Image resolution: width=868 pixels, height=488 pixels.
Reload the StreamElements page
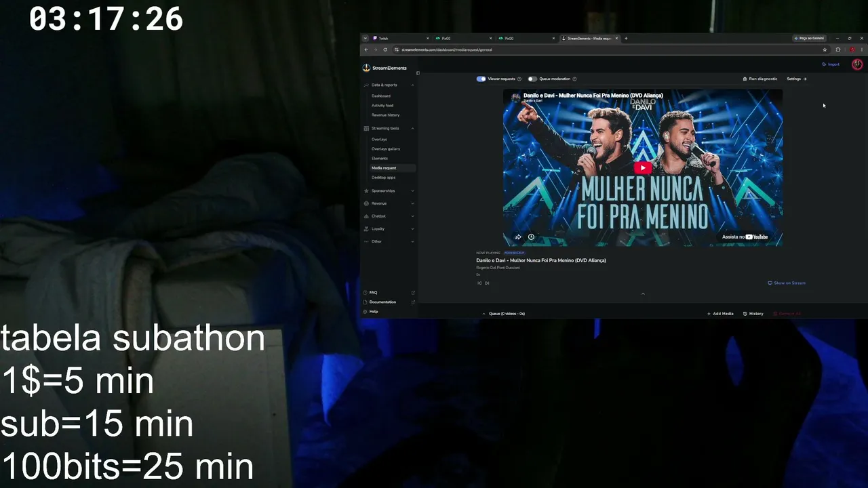tap(385, 49)
